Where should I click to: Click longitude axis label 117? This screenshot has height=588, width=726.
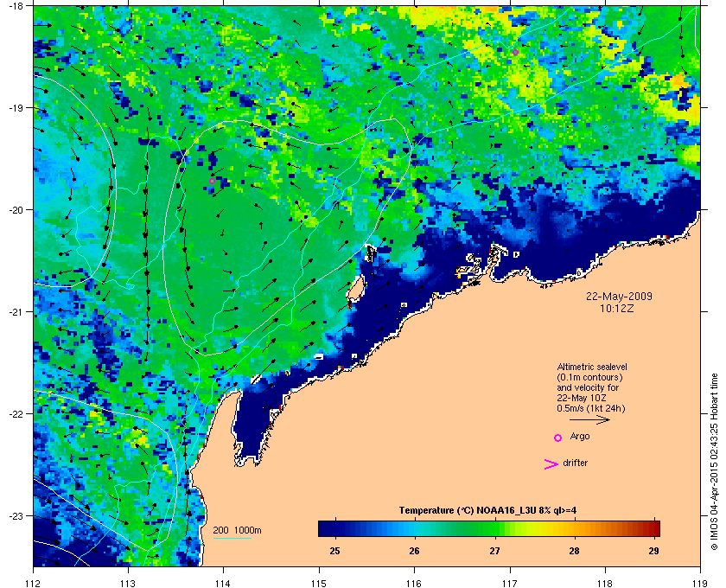click(x=510, y=584)
